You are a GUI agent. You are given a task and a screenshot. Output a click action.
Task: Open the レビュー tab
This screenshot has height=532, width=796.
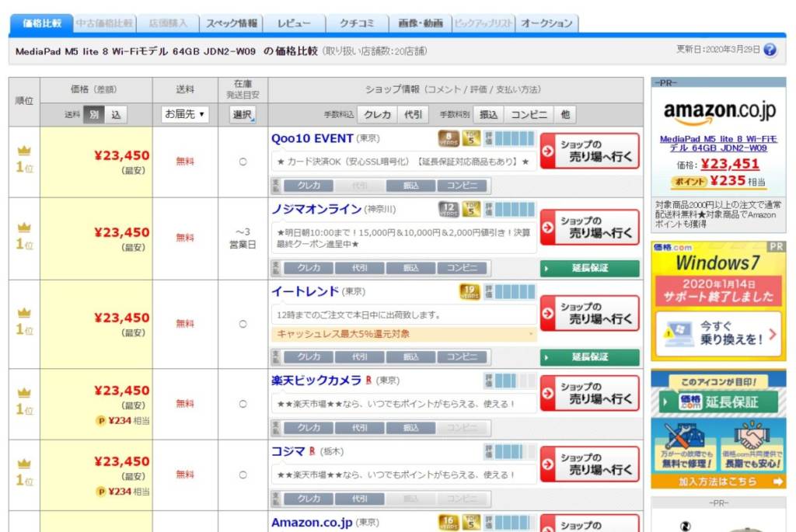[x=294, y=23]
